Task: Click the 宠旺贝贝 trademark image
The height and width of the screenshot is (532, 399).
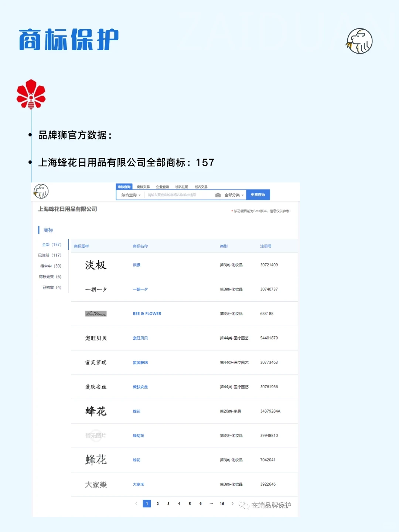Action: 96,338
